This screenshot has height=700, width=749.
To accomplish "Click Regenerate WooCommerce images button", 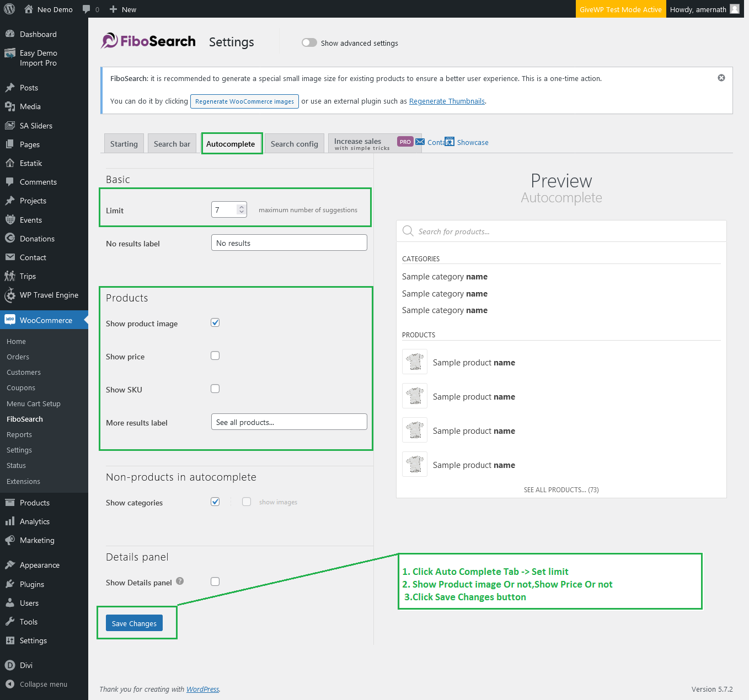I will tap(244, 101).
